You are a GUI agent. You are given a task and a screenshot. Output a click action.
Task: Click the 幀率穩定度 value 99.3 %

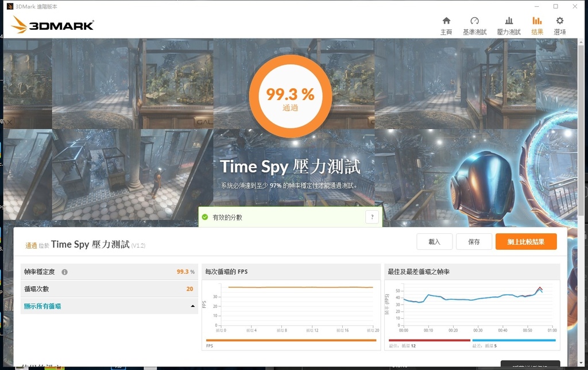(185, 272)
